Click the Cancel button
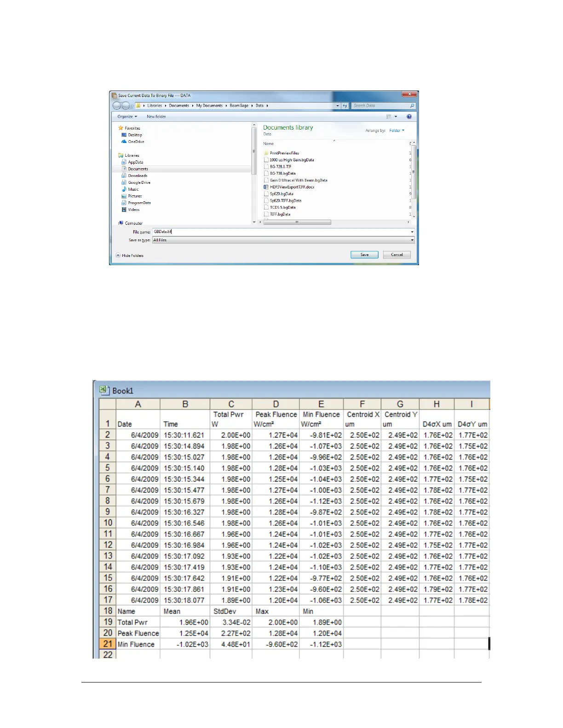 coord(397,255)
